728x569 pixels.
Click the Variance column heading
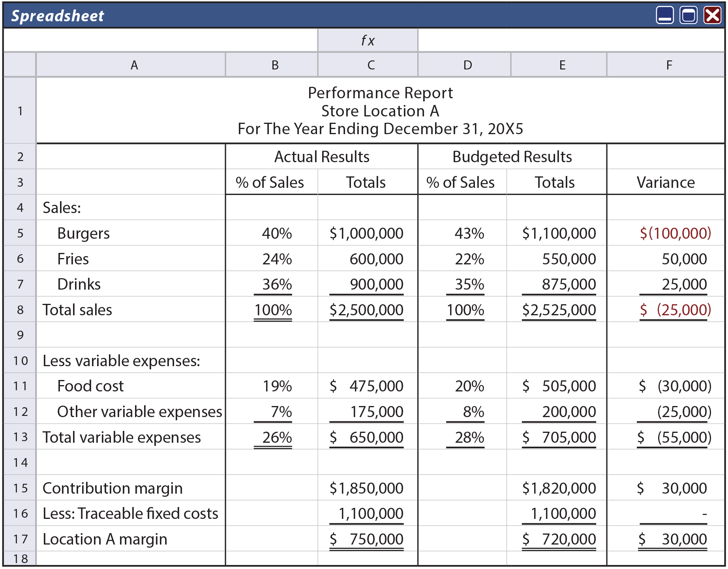[x=666, y=182]
